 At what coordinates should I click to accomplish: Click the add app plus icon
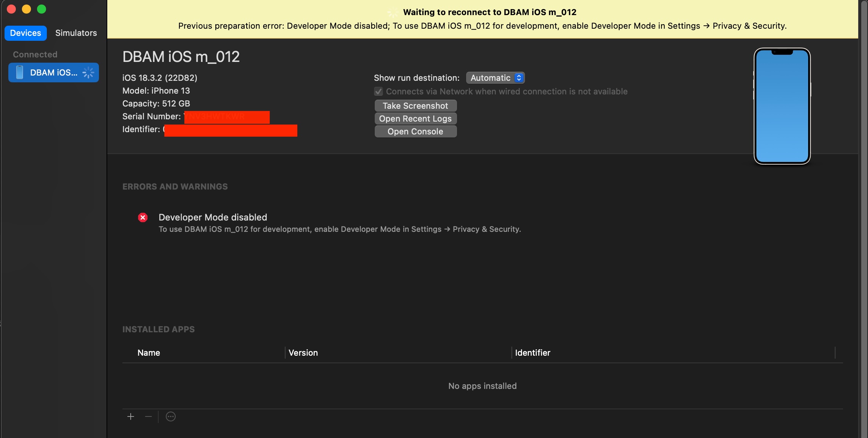click(x=131, y=416)
